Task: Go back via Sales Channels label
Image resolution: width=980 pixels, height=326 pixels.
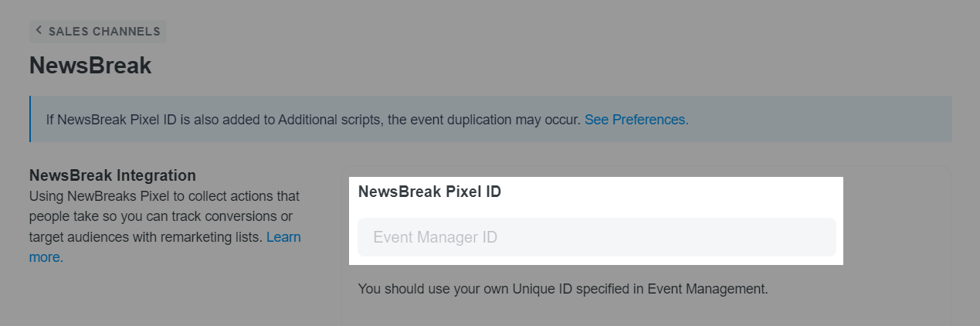Action: (104, 32)
